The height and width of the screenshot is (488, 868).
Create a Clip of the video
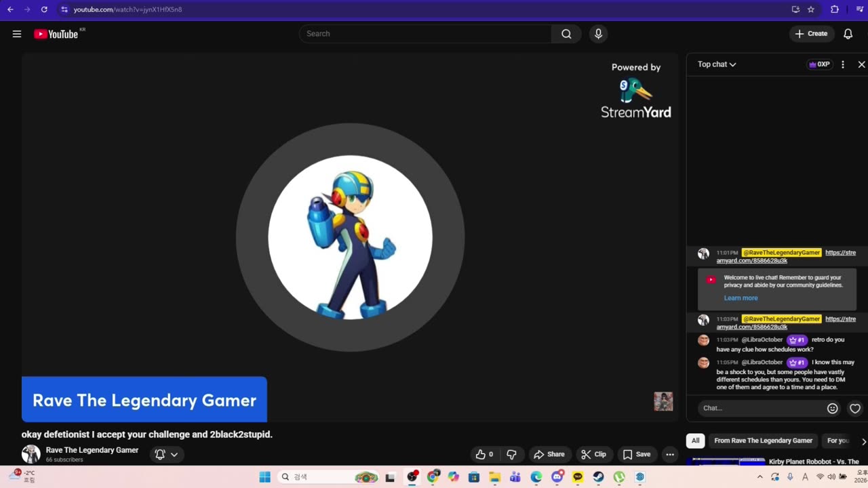(x=593, y=454)
